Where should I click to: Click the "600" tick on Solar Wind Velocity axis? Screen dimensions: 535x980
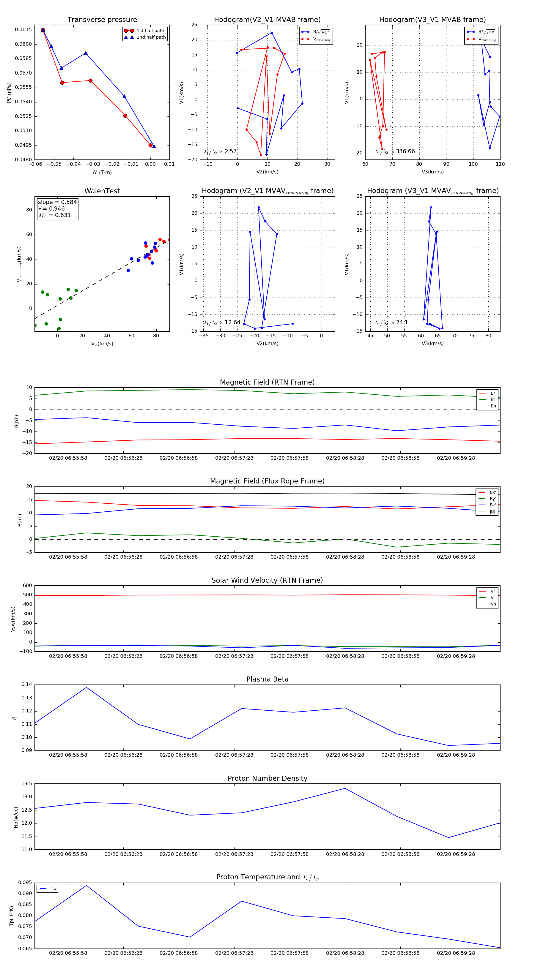point(27,586)
